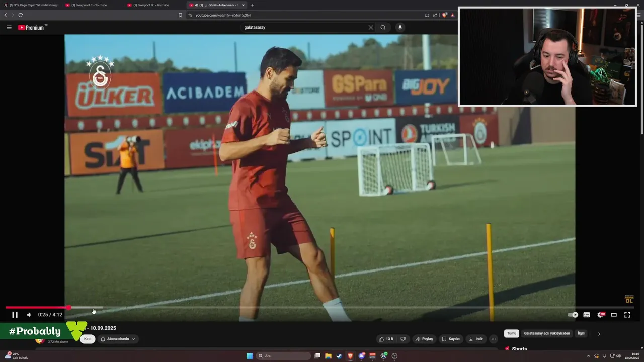The height and width of the screenshot is (362, 644).
Task: Click the galatasaray search field
Action: (x=304, y=27)
